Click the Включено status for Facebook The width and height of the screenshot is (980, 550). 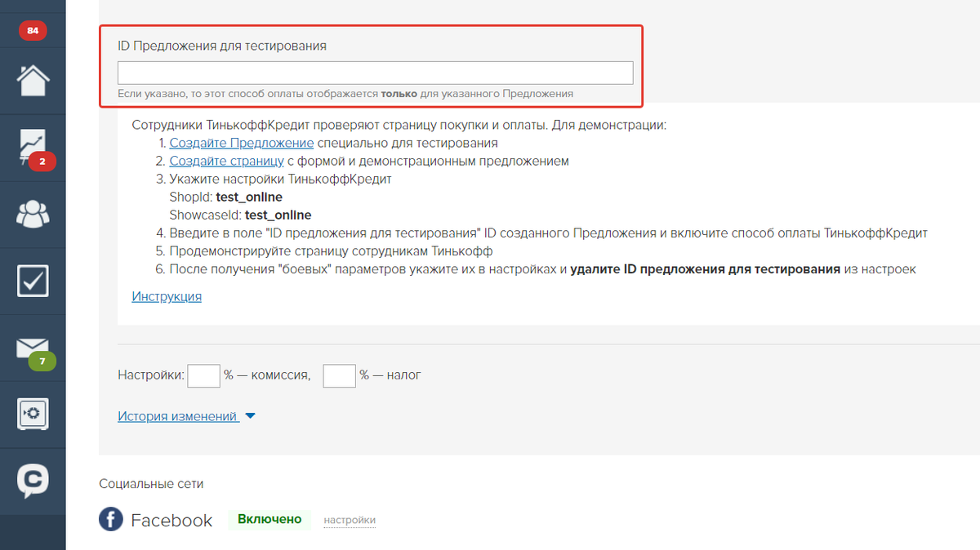point(269,519)
